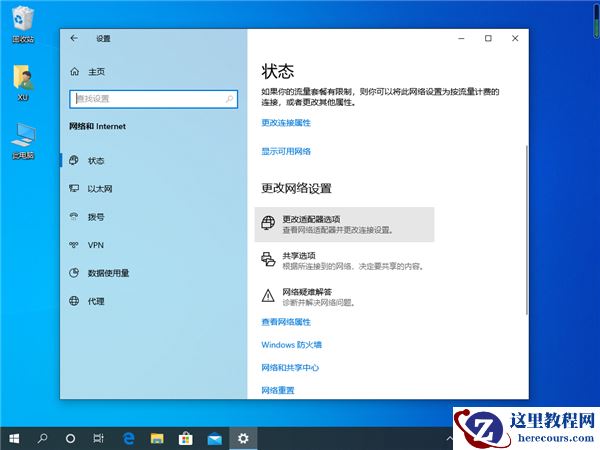
Task: Focus the 查找设置 search field
Action: point(153,99)
